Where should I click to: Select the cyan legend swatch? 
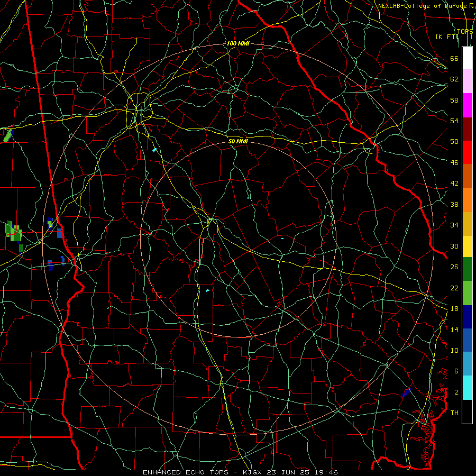467,388
